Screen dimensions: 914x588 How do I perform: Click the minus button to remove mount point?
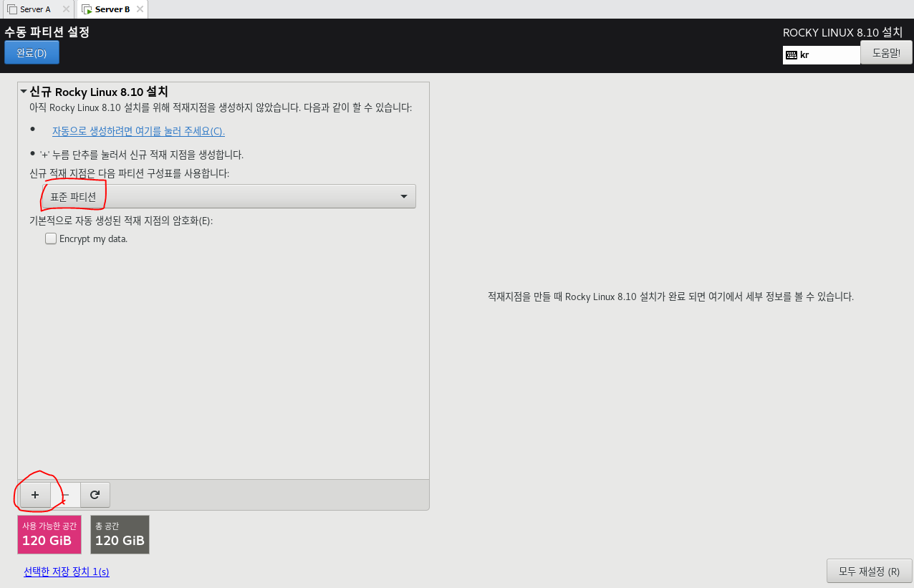pos(65,494)
